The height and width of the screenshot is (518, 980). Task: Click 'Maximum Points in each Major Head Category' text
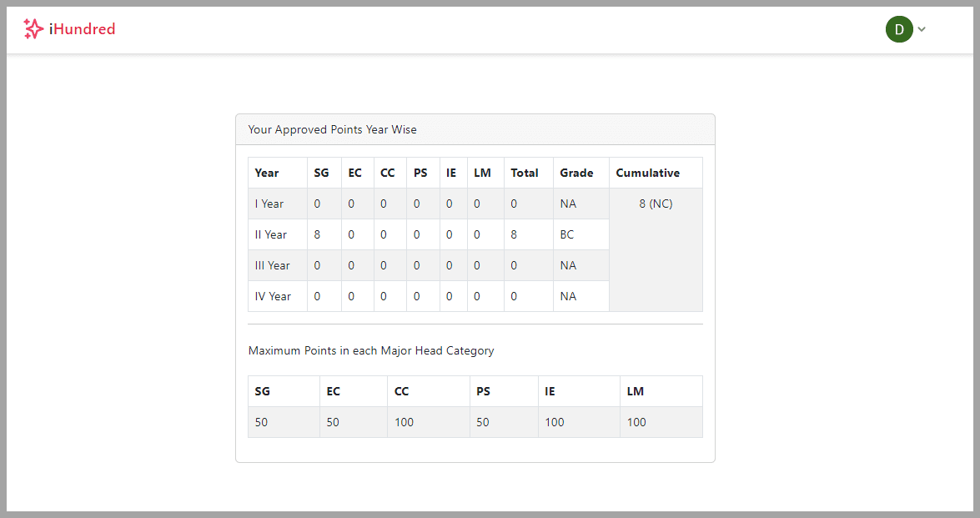pyautogui.click(x=370, y=350)
